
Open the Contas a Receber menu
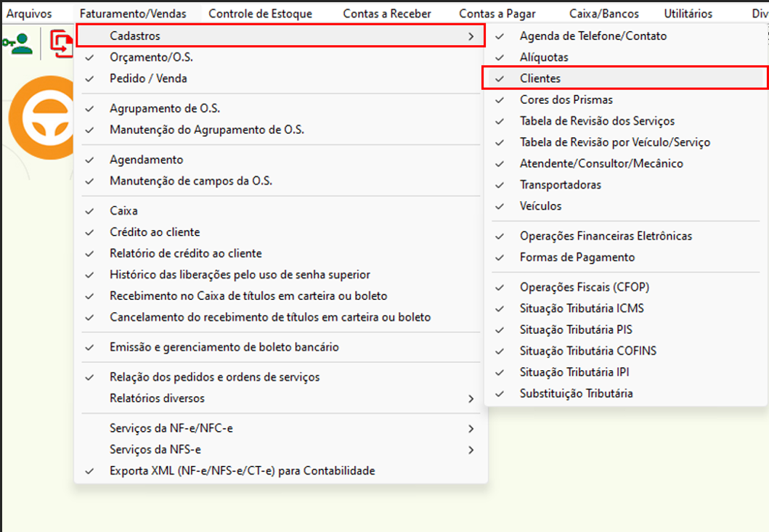tap(387, 14)
